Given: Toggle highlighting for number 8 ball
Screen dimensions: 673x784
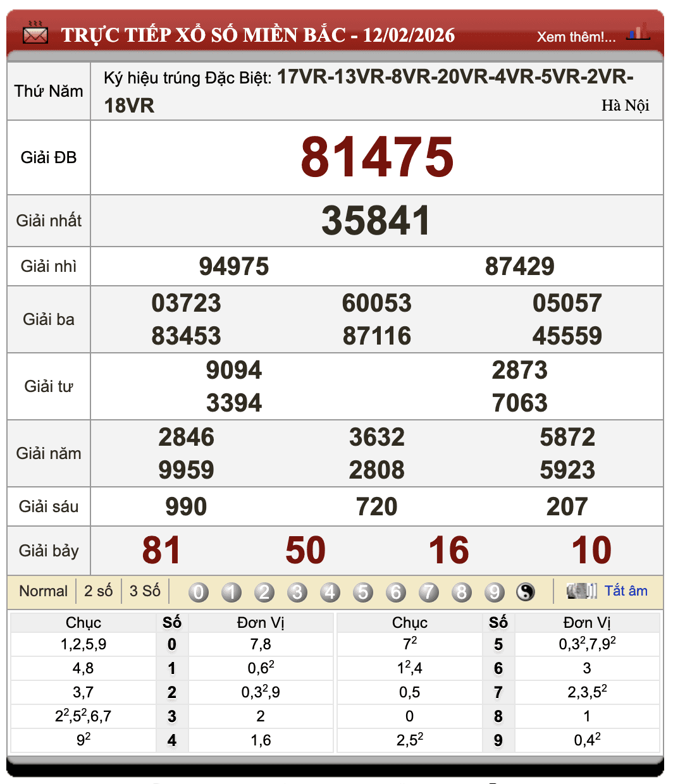Looking at the screenshot, I should click(x=462, y=592).
